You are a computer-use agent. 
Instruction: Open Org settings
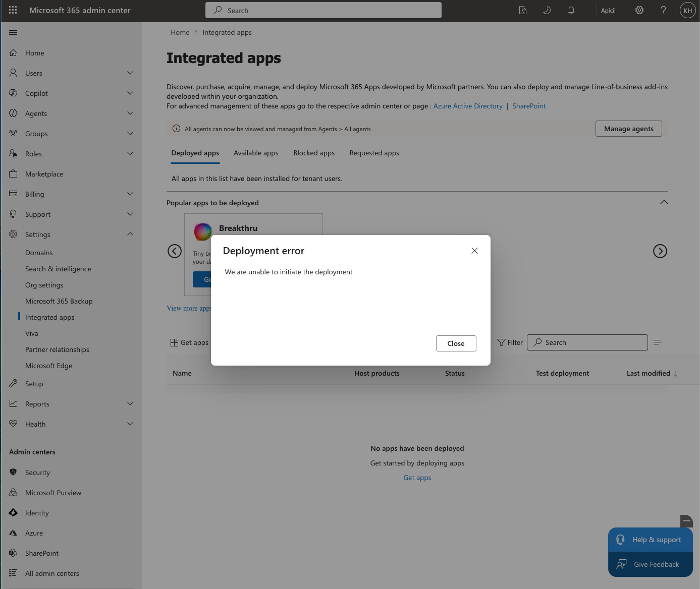[44, 285]
